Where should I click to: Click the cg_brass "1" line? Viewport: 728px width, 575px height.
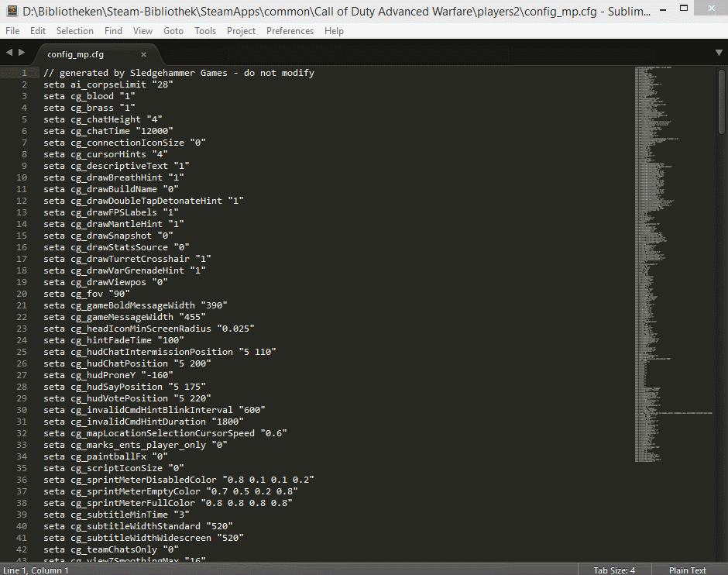pyautogui.click(x=89, y=108)
